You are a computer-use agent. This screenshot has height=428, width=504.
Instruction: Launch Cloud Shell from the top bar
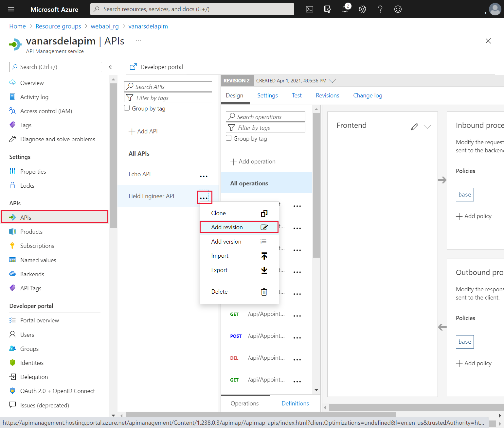(x=309, y=9)
